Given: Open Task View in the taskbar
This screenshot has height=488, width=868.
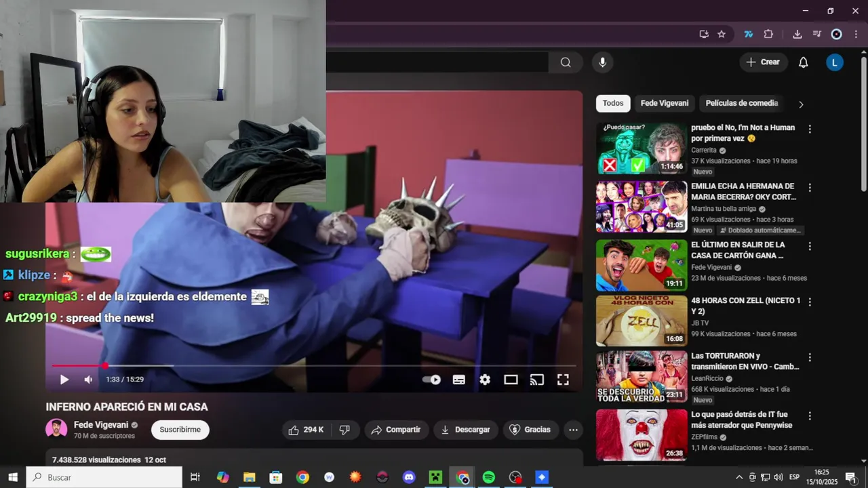Looking at the screenshot, I should (x=195, y=477).
